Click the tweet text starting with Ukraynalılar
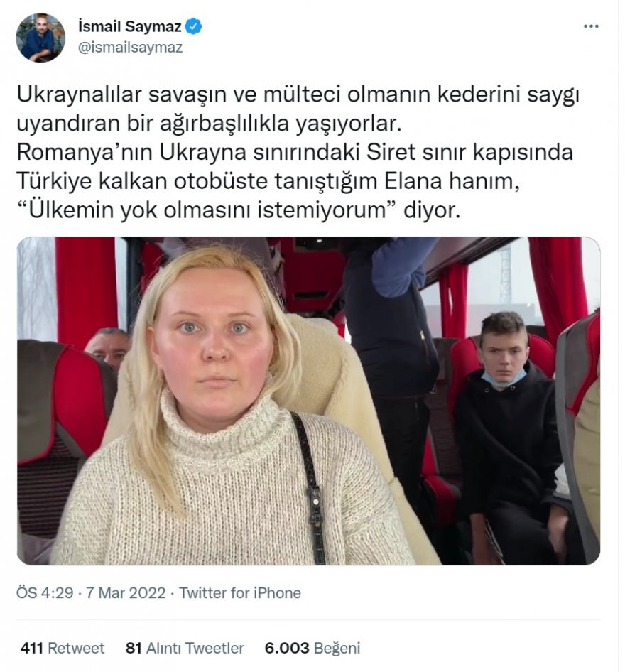This screenshot has height=672, width=625. 298,152
